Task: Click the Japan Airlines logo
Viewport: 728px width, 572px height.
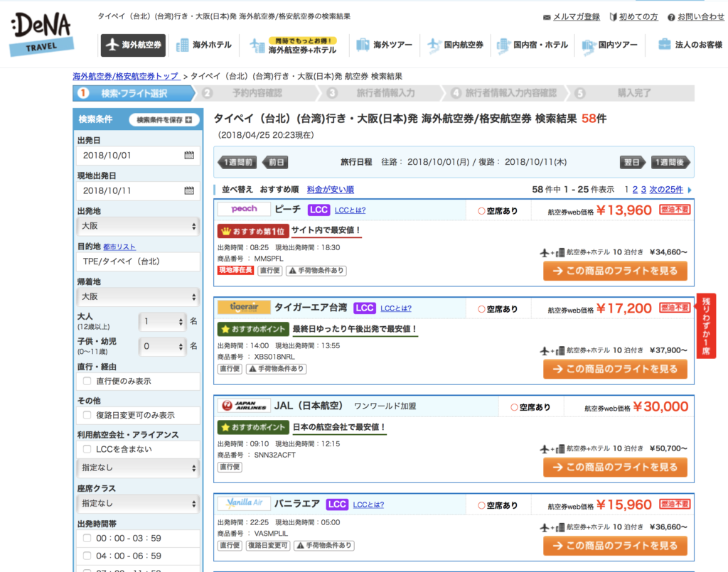Action: 244,406
